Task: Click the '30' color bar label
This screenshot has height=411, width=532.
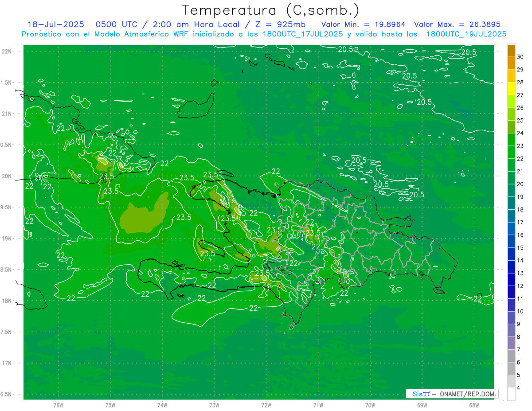Action: coord(520,56)
